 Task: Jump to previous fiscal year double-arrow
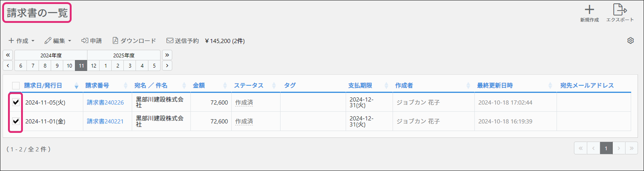point(8,55)
